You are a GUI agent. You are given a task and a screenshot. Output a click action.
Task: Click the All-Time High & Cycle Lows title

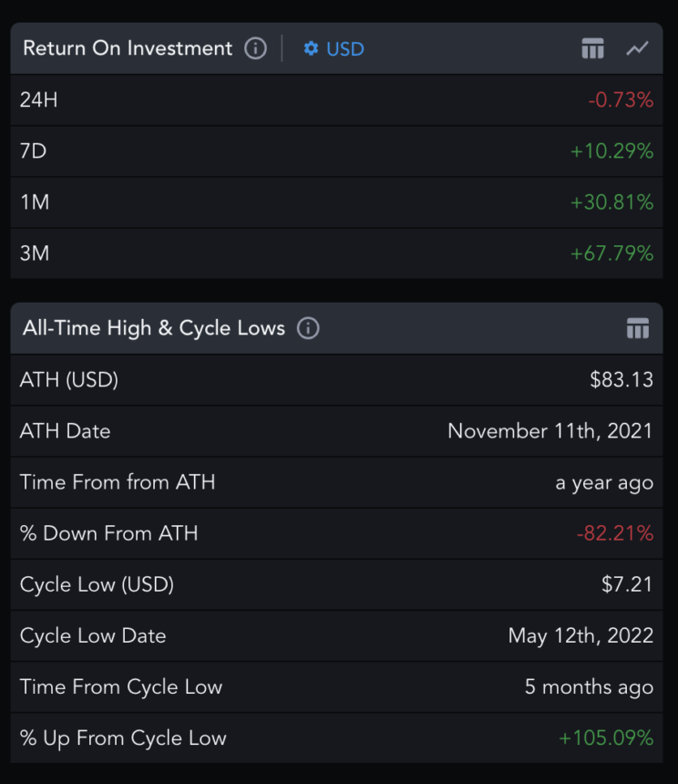154,328
